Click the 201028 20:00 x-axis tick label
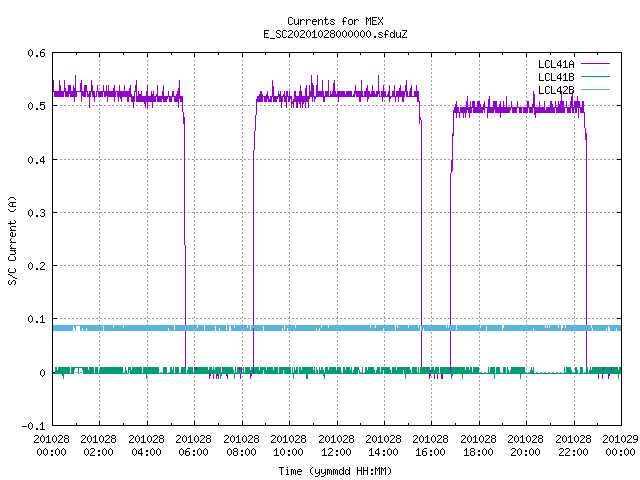Image resolution: width=640 pixels, height=480 pixels. [525, 446]
